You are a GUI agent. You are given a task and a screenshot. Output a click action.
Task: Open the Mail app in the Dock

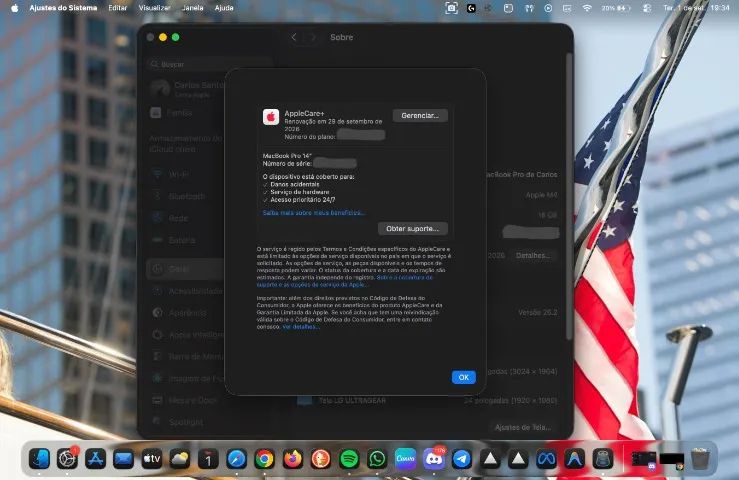[123, 459]
